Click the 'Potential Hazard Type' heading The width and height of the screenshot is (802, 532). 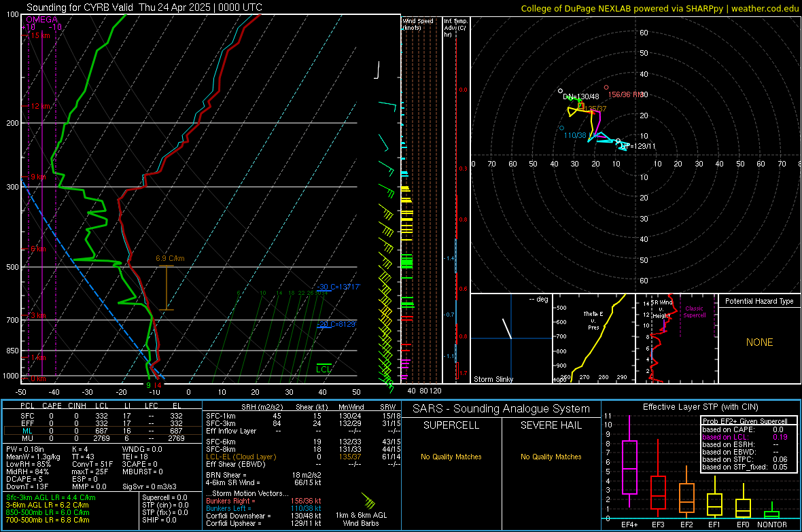tap(759, 301)
